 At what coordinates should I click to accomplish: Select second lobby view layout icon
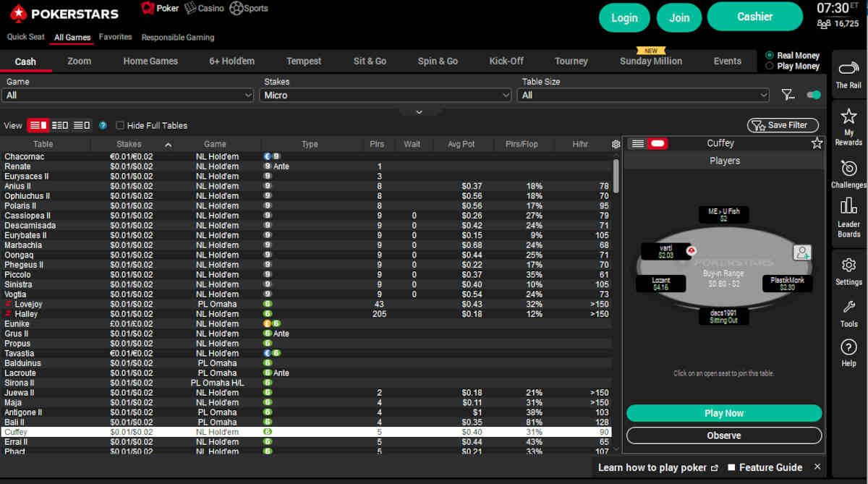[60, 125]
